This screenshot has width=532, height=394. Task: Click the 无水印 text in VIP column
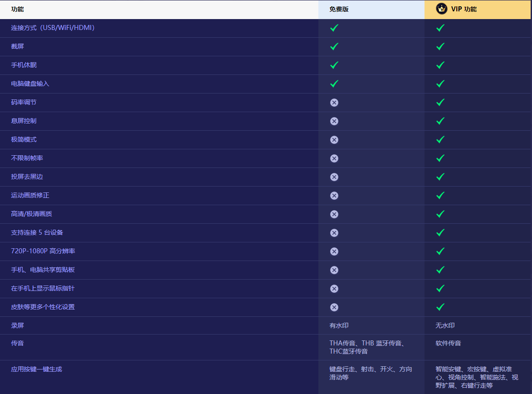[x=444, y=325]
